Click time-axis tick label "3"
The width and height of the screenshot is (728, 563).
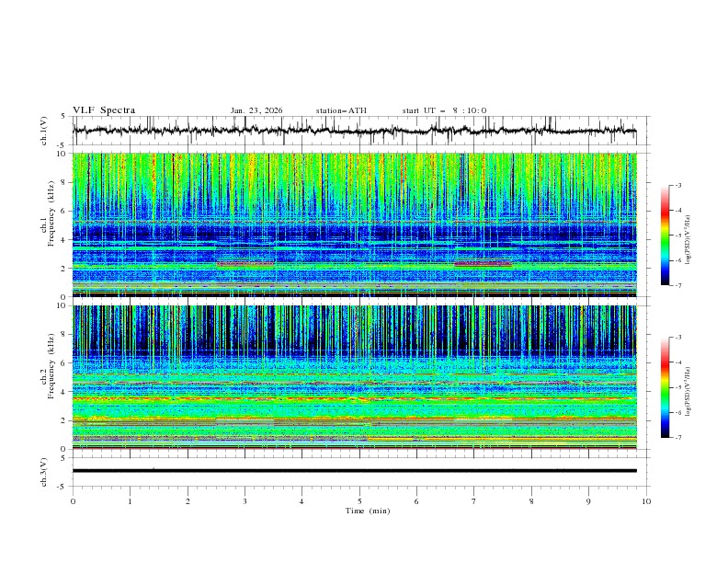coord(245,501)
